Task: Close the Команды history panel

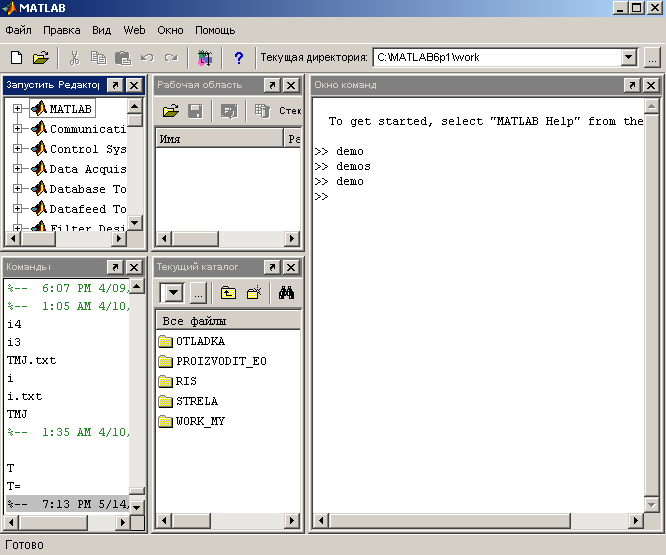Action: pyautogui.click(x=134, y=267)
